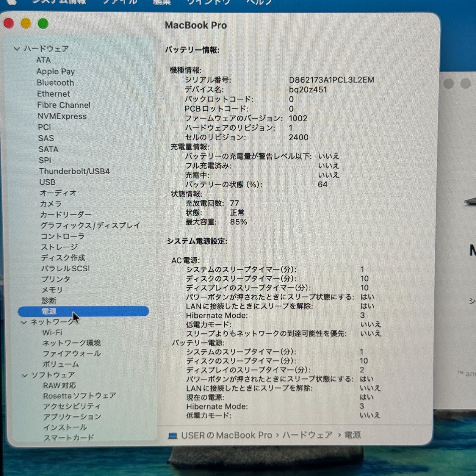Click the セルのリビジョン value 2400
This screenshot has width=476, height=476.
coord(298,137)
